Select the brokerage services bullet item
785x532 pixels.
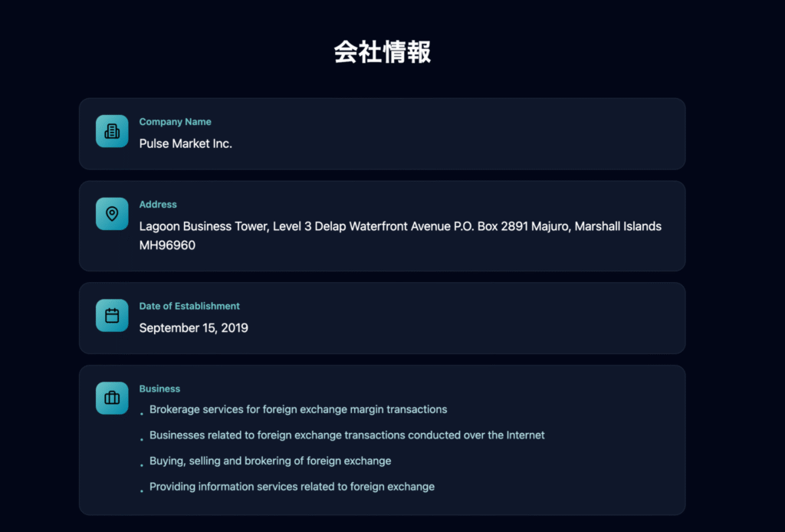(297, 409)
